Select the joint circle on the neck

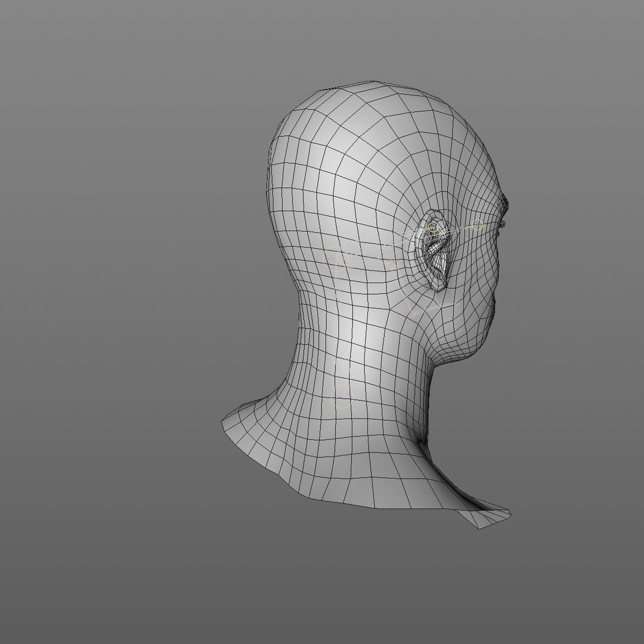tap(342, 397)
